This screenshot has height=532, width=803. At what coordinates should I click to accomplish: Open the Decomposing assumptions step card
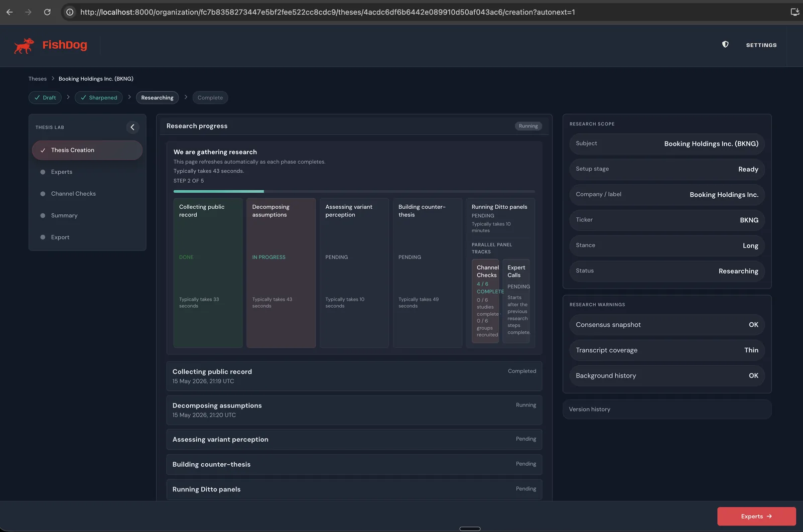[281, 273]
